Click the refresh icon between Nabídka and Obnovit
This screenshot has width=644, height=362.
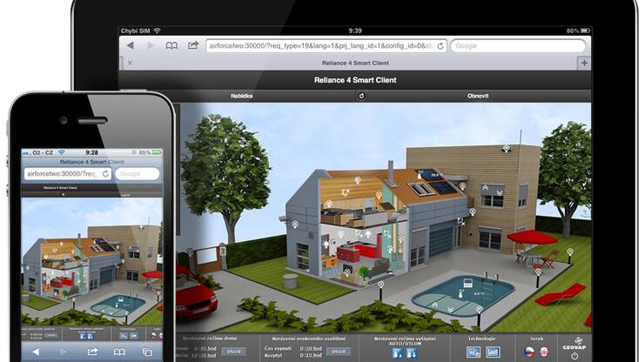tap(361, 96)
